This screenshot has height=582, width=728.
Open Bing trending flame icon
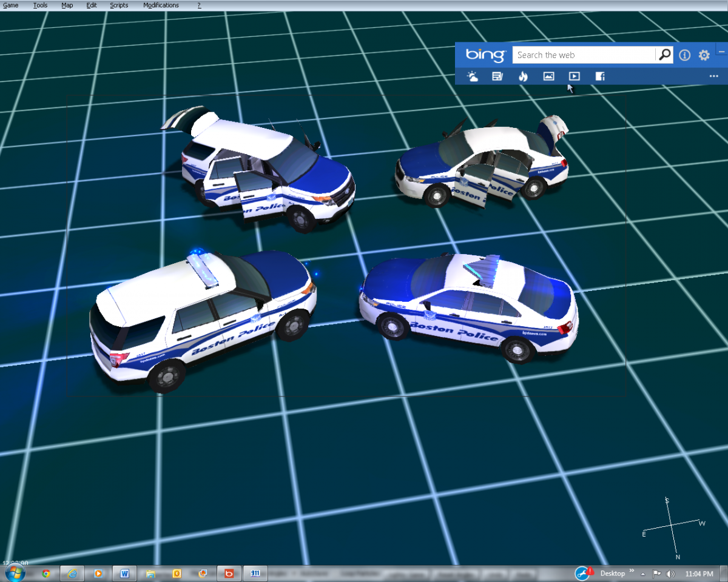(x=523, y=76)
